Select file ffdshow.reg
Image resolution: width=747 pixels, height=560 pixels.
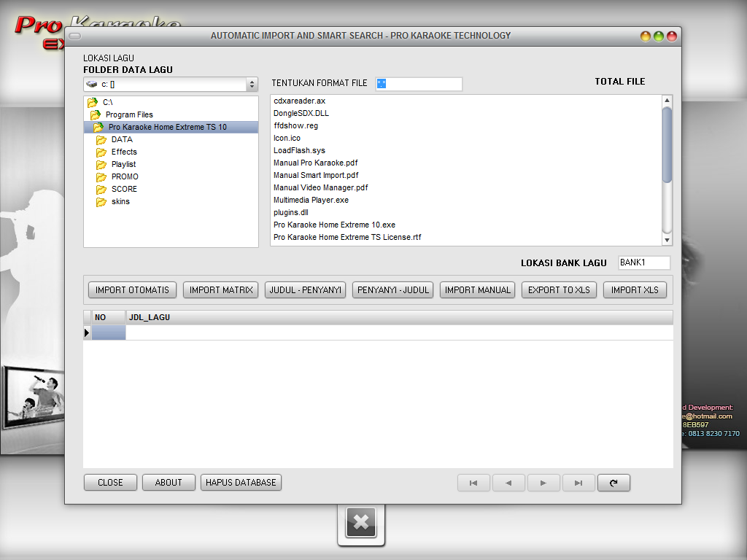(x=296, y=125)
